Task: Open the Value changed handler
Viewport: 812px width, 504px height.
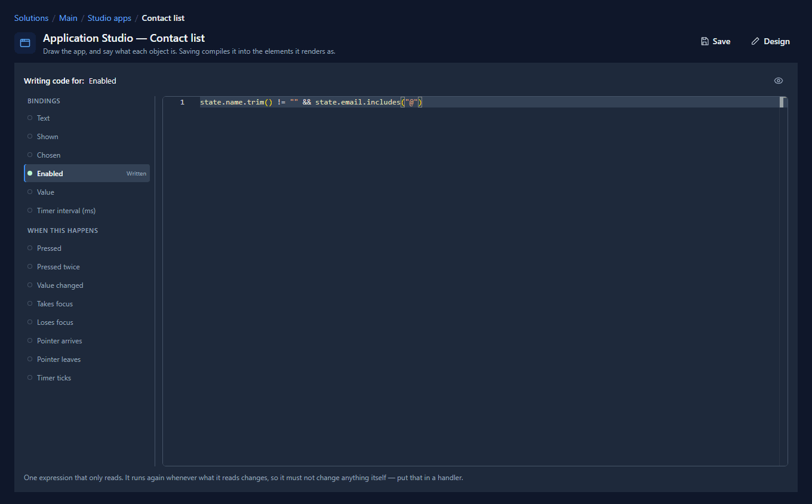Action: coord(87,285)
